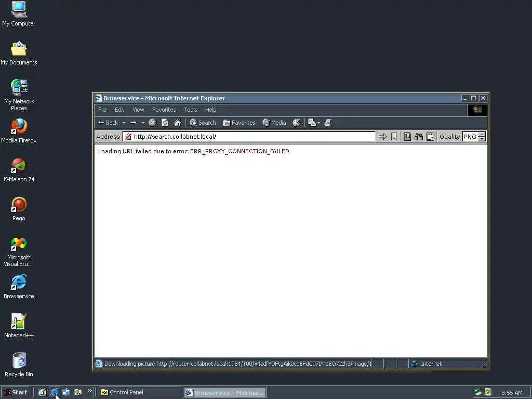Open the Forward history dropdown arrow

(143, 123)
